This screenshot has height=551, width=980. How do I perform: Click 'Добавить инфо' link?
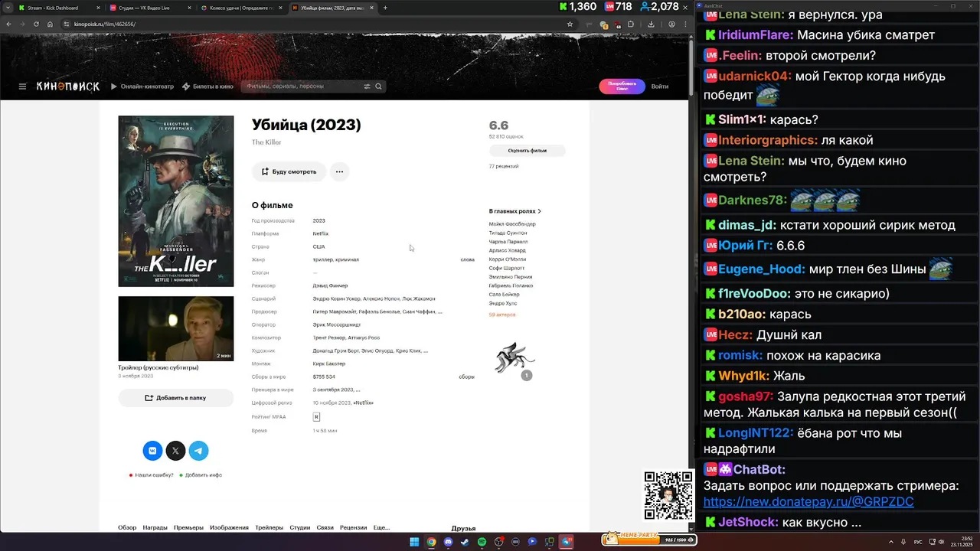(203, 475)
